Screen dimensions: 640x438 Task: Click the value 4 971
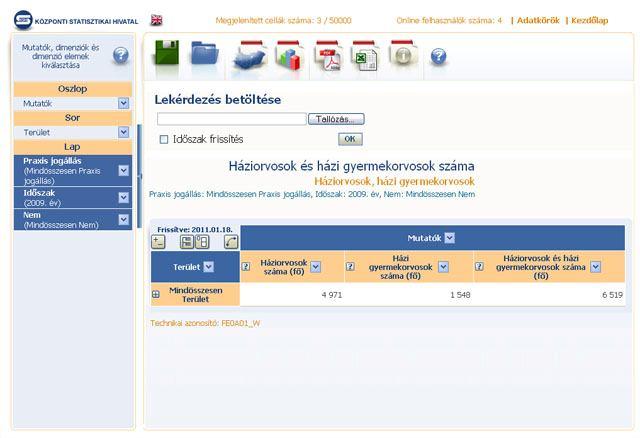[x=332, y=295]
